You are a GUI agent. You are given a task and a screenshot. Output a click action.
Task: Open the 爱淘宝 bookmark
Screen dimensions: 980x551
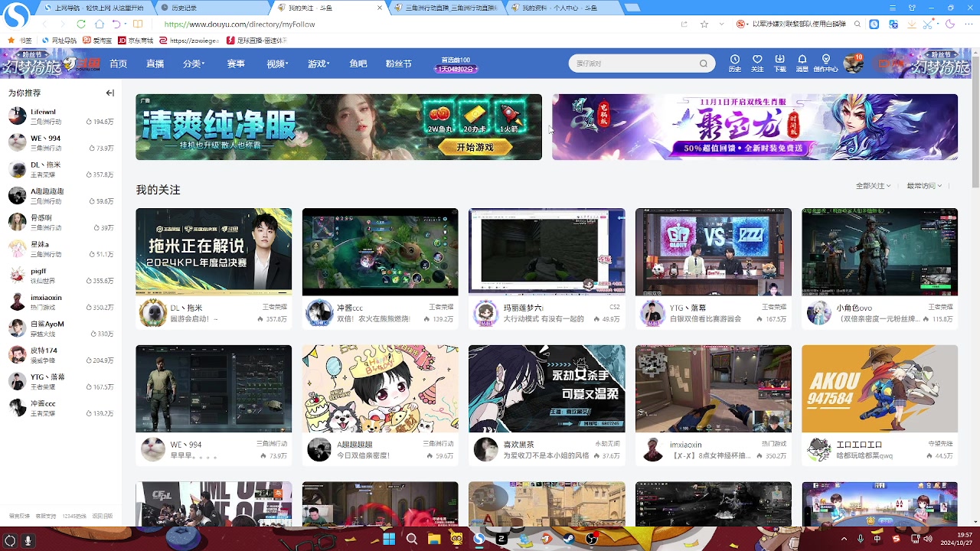pyautogui.click(x=98, y=41)
